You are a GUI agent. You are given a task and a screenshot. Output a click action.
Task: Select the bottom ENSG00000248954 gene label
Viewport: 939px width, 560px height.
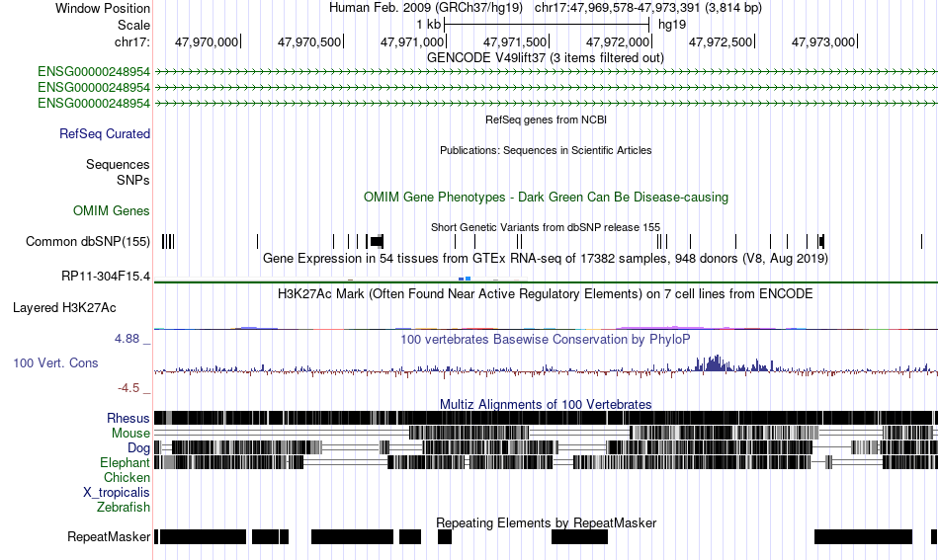coord(94,104)
